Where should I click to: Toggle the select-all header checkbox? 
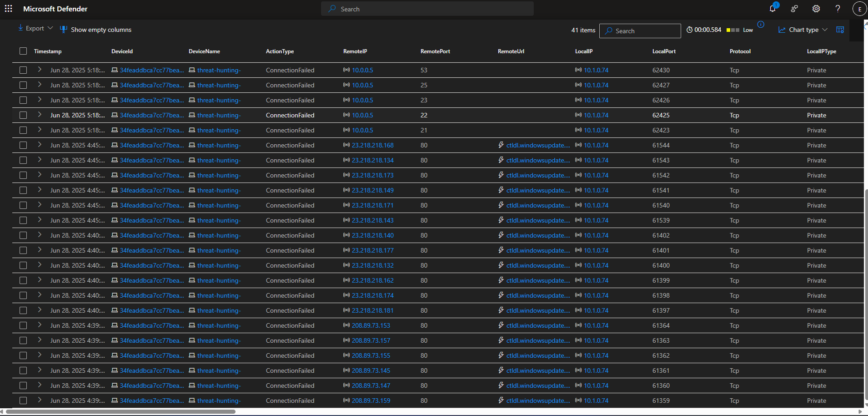[23, 51]
